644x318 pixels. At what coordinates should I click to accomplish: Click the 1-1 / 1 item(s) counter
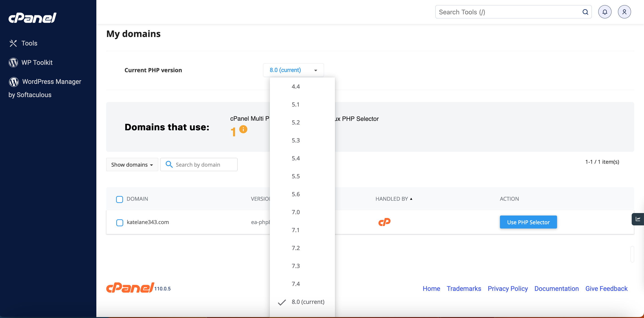(x=602, y=162)
